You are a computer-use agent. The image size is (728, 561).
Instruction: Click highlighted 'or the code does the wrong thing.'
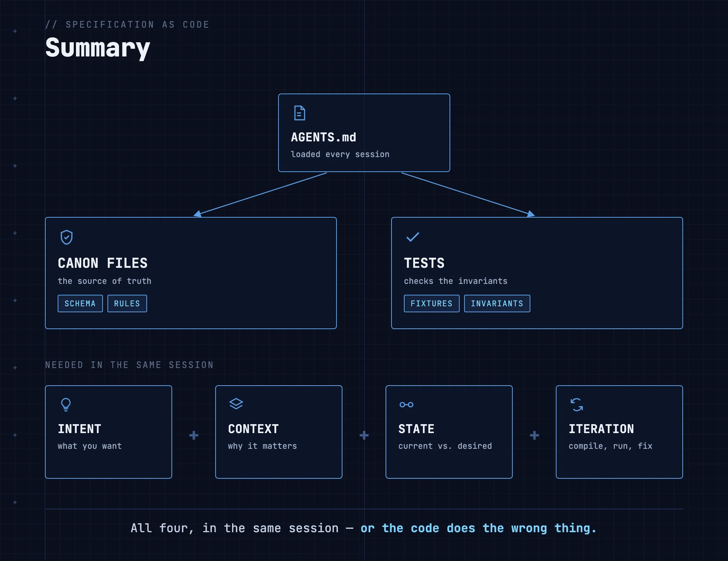(478, 528)
